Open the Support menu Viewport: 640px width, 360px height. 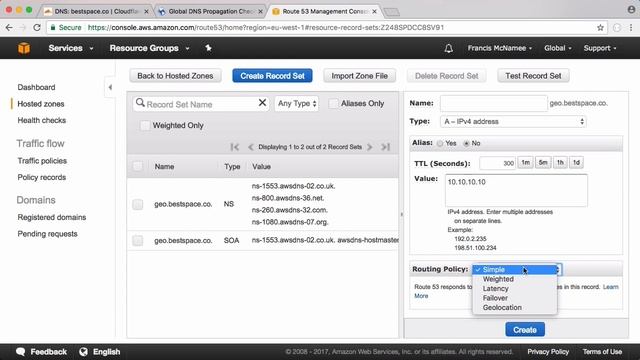(600, 48)
